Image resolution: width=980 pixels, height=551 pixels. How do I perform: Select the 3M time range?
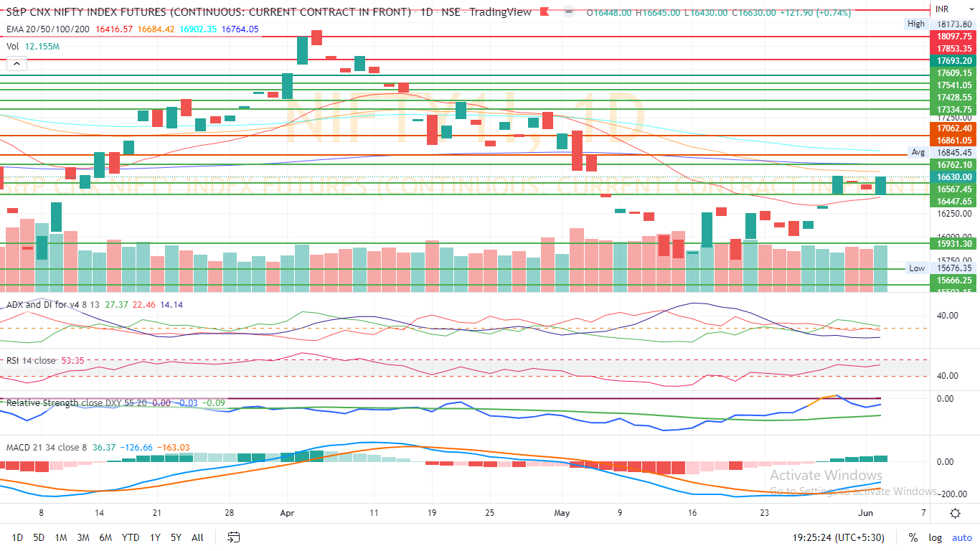83,537
